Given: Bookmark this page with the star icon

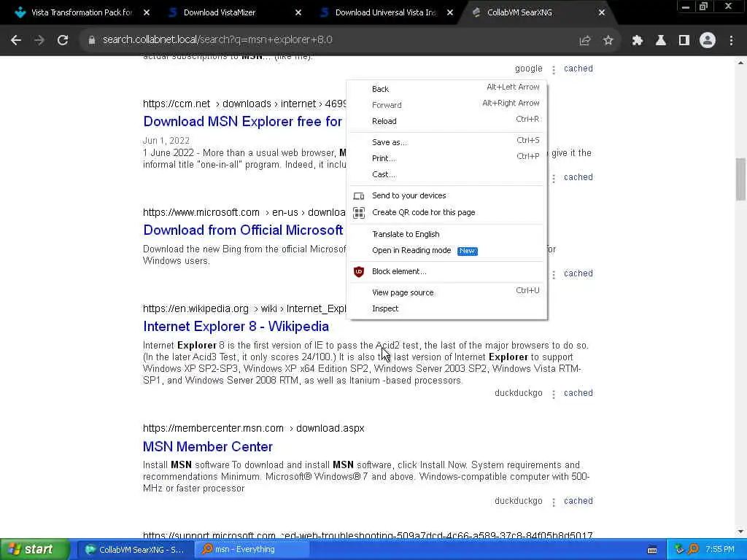Looking at the screenshot, I should [x=608, y=41].
